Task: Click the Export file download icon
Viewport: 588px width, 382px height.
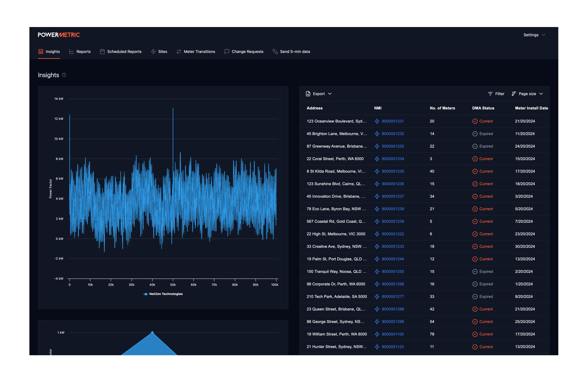Action: pos(308,94)
